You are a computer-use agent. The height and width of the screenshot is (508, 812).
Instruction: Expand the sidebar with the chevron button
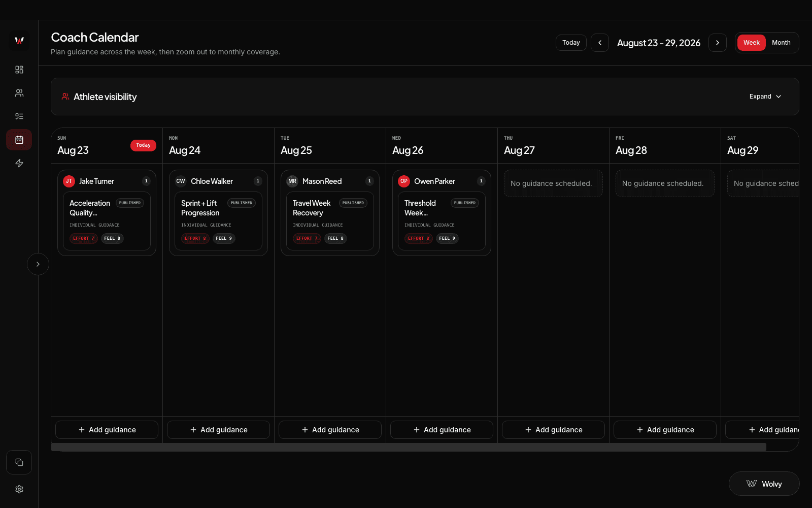pos(38,264)
